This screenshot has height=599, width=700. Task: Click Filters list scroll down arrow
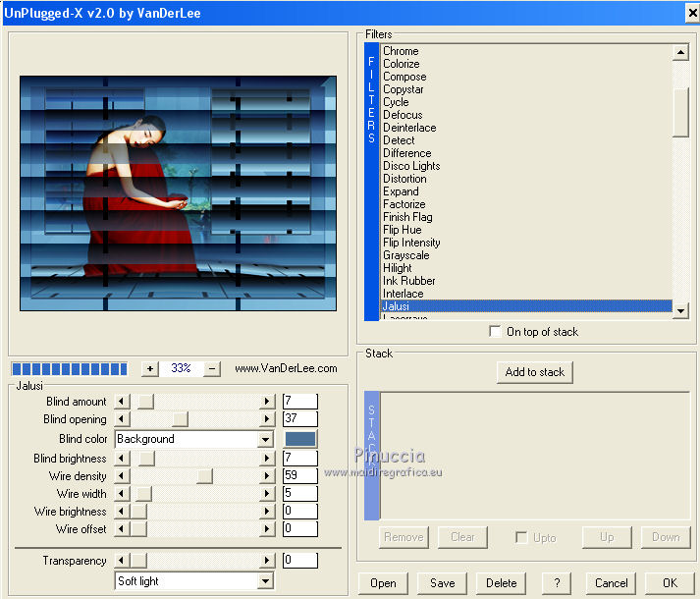pyautogui.click(x=680, y=310)
